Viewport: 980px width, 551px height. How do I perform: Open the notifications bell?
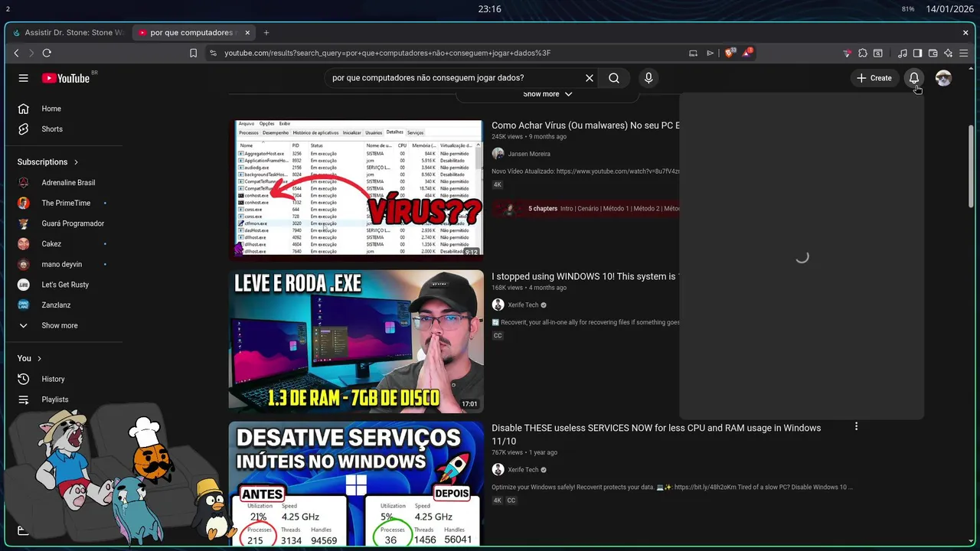coord(914,78)
